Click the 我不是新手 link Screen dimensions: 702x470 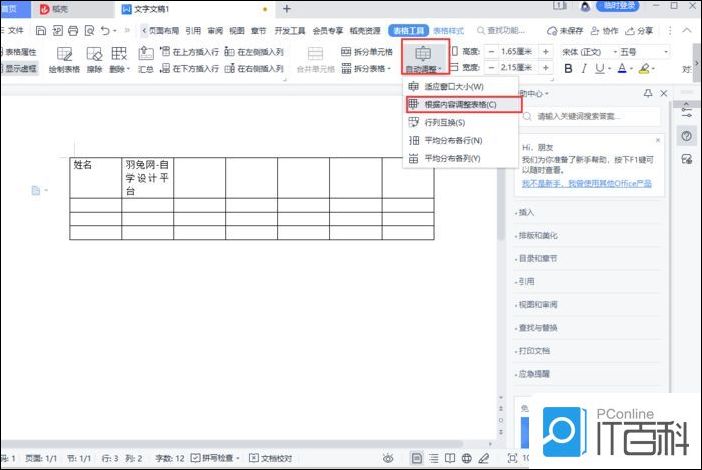click(586, 184)
